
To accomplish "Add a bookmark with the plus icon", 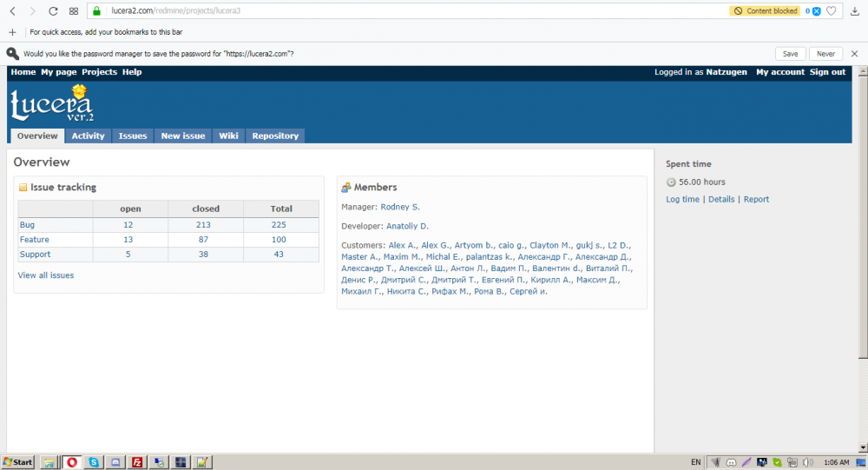I will pos(12,32).
